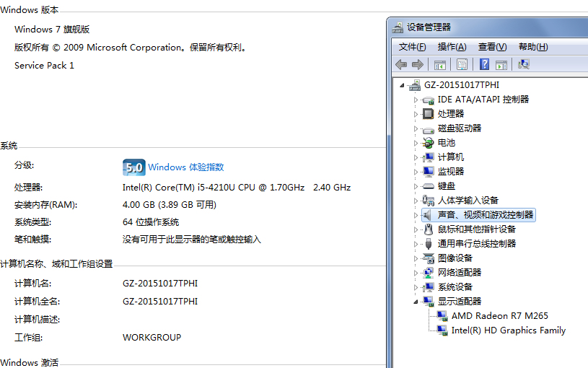Click the GZ-20151017TPHI value next to 计算机全名
Image resolution: width=588 pixels, height=368 pixels.
click(x=160, y=302)
